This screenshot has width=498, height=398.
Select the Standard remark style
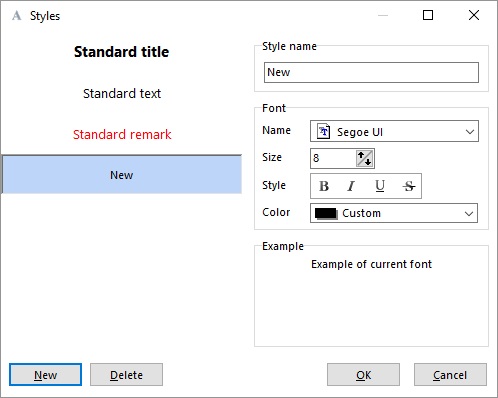coord(121,135)
